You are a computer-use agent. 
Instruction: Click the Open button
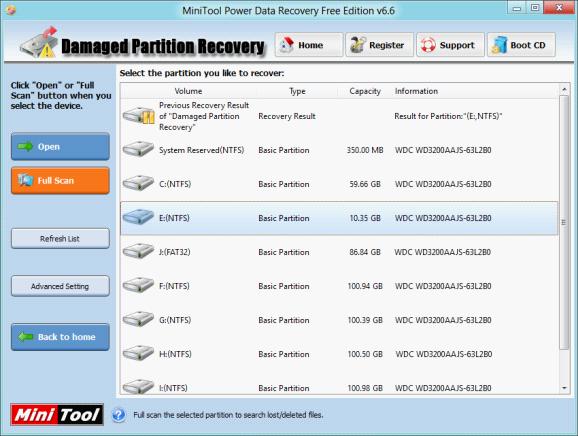click(60, 146)
